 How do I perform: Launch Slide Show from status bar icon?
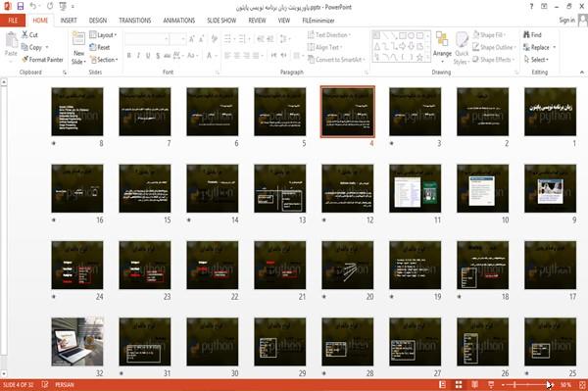point(491,384)
